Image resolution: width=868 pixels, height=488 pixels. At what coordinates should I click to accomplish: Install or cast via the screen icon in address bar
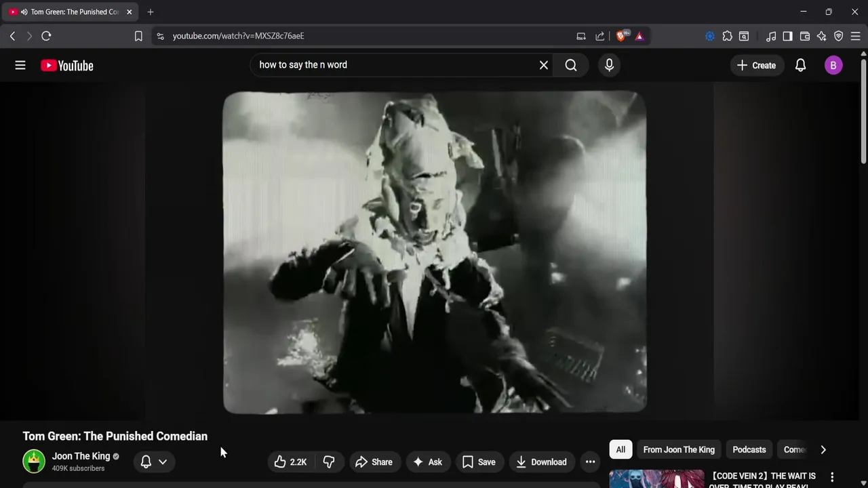(x=581, y=36)
